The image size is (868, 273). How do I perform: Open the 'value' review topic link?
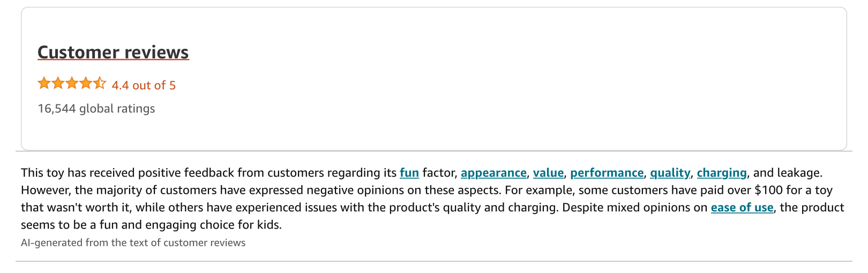point(548,173)
